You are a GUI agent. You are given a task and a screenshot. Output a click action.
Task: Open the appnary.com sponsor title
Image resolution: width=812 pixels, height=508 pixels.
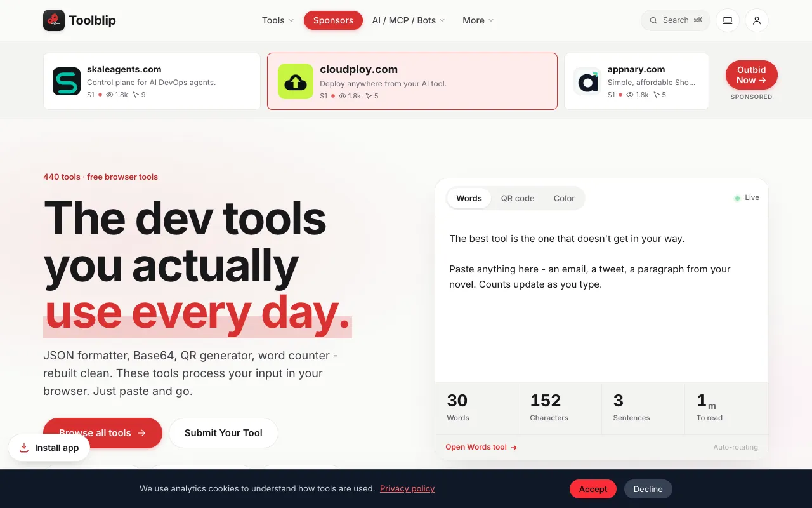pos(636,69)
